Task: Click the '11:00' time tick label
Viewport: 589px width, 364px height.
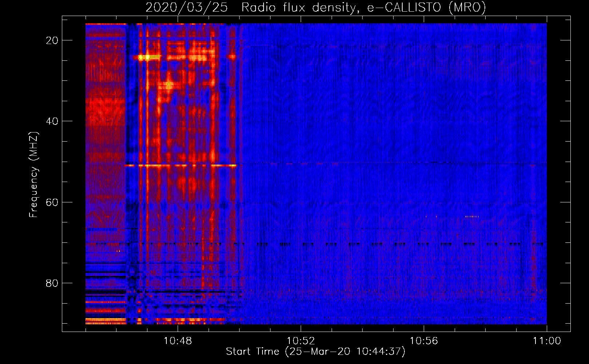Action: pos(547,341)
